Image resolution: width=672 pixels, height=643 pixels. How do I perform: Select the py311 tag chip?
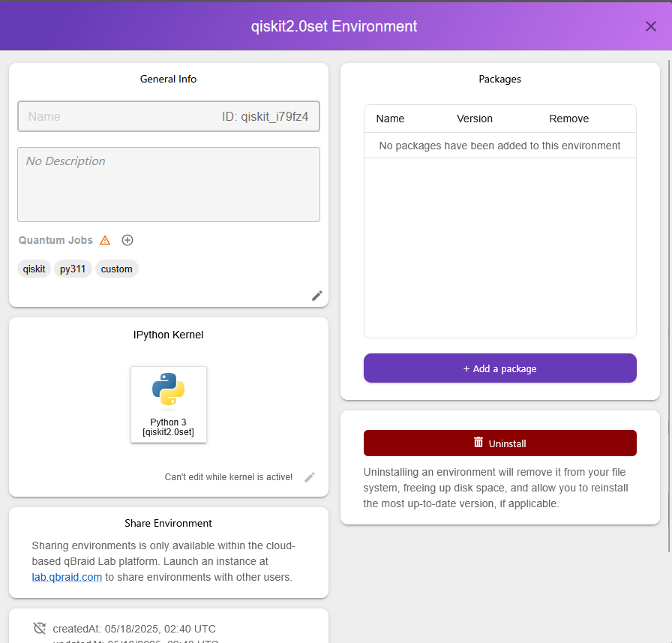point(73,269)
